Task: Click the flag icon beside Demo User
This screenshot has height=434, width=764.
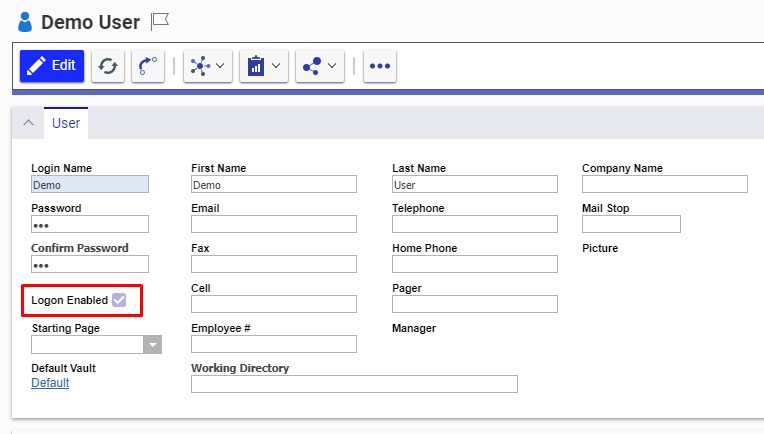Action: pyautogui.click(x=160, y=21)
